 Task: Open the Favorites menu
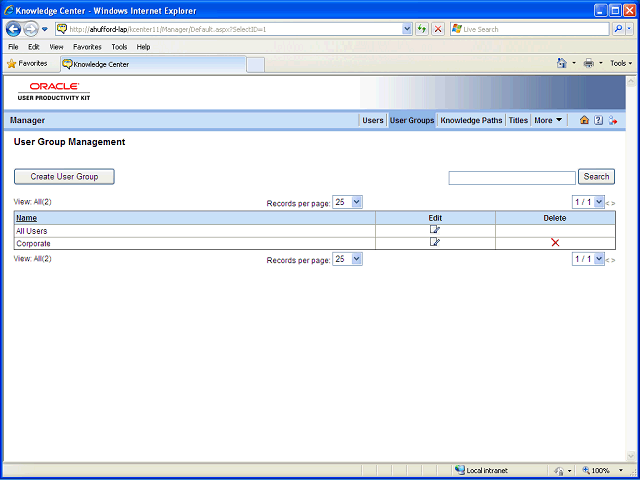[x=87, y=47]
